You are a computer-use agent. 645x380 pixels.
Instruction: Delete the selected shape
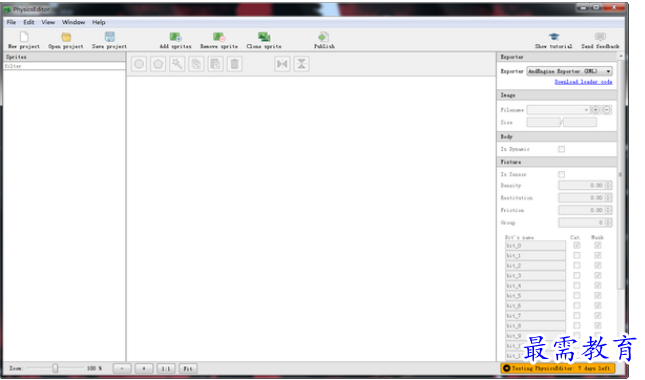coord(234,64)
